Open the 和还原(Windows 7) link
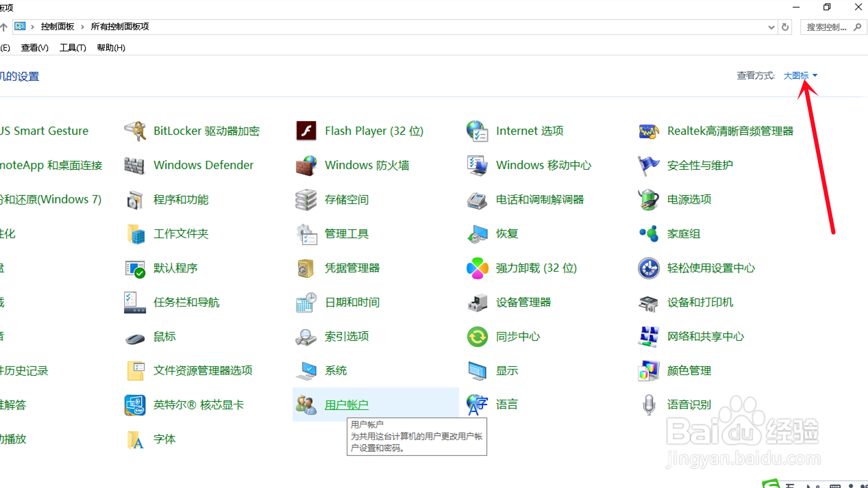This screenshot has height=488, width=868. [x=51, y=199]
